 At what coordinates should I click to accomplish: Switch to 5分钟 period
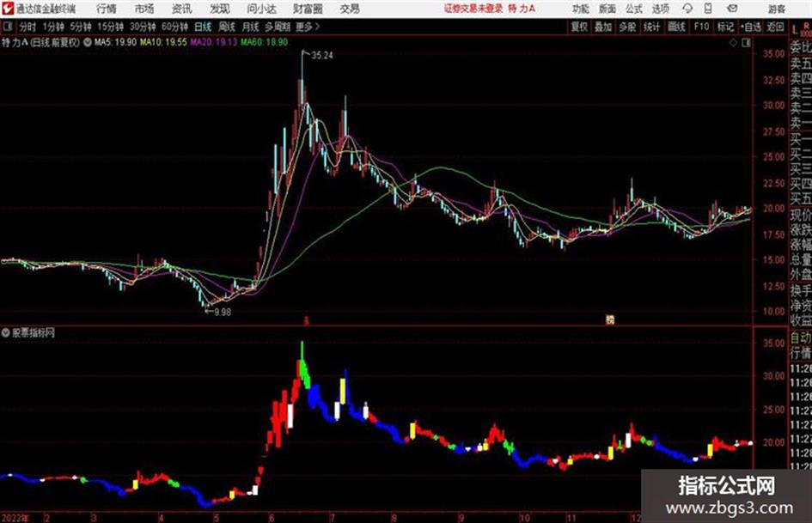[x=80, y=27]
